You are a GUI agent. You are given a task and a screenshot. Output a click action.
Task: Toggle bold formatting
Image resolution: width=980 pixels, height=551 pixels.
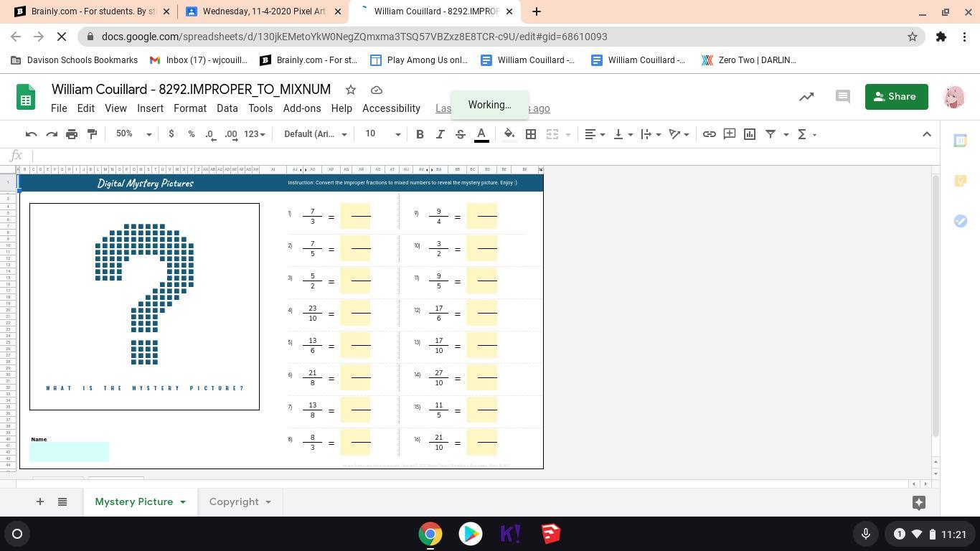(x=420, y=134)
